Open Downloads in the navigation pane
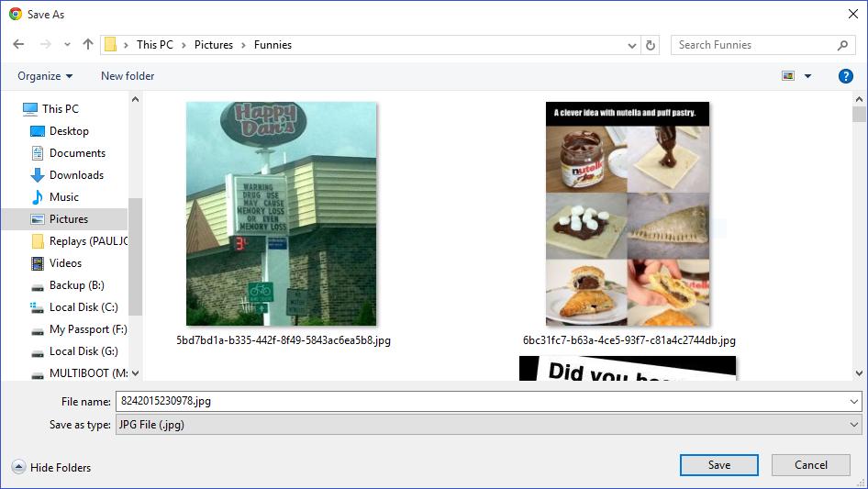Image resolution: width=868 pixels, height=489 pixels. 76,175
